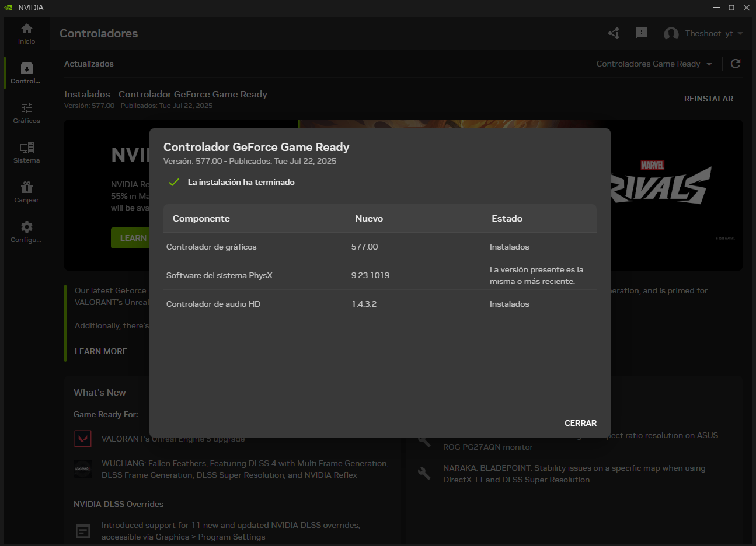Viewport: 756px width, 546px height.
Task: Open the feedback notification icon
Action: click(642, 33)
